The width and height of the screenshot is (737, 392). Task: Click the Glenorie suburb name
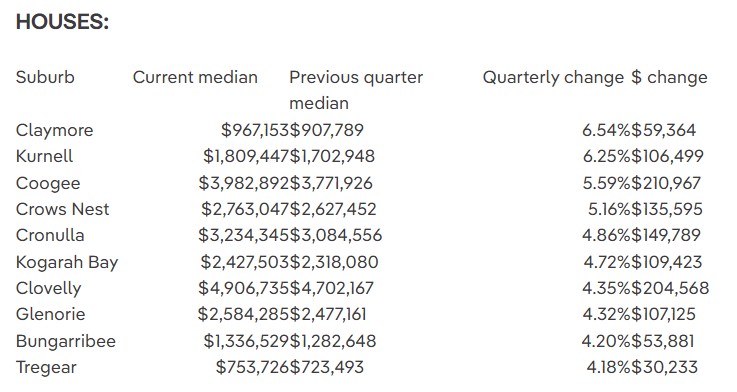(x=50, y=314)
